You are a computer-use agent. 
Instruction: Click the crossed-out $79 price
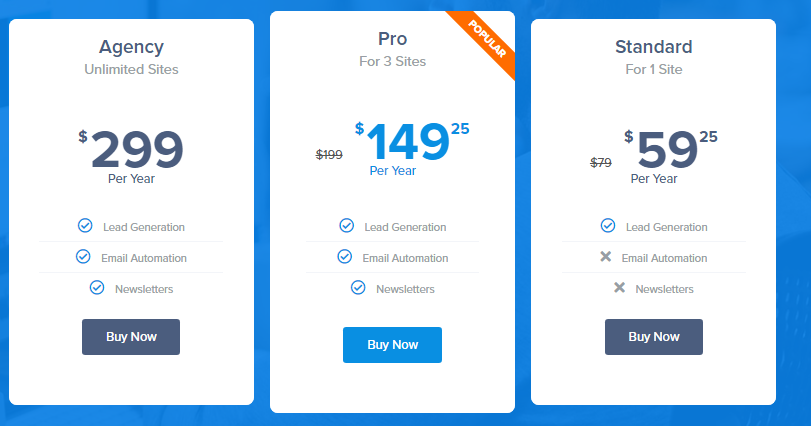coord(601,162)
